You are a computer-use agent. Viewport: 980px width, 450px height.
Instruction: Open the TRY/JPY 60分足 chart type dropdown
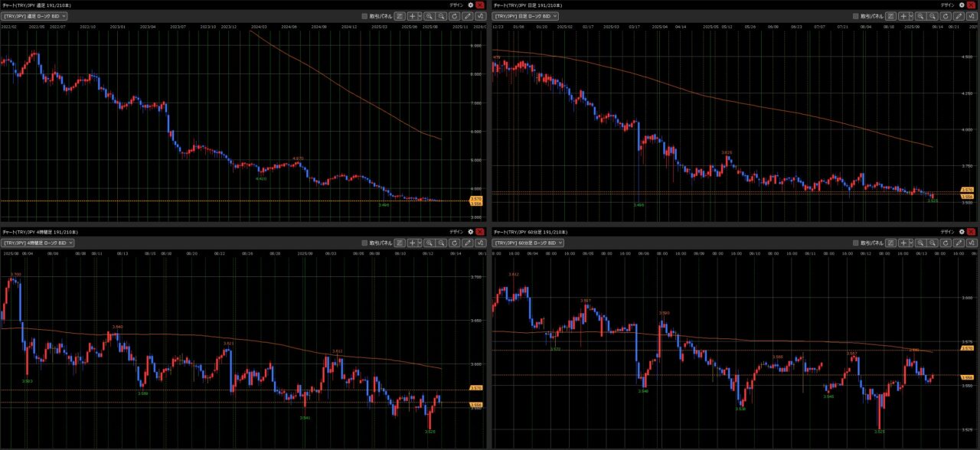pyautogui.click(x=528, y=243)
